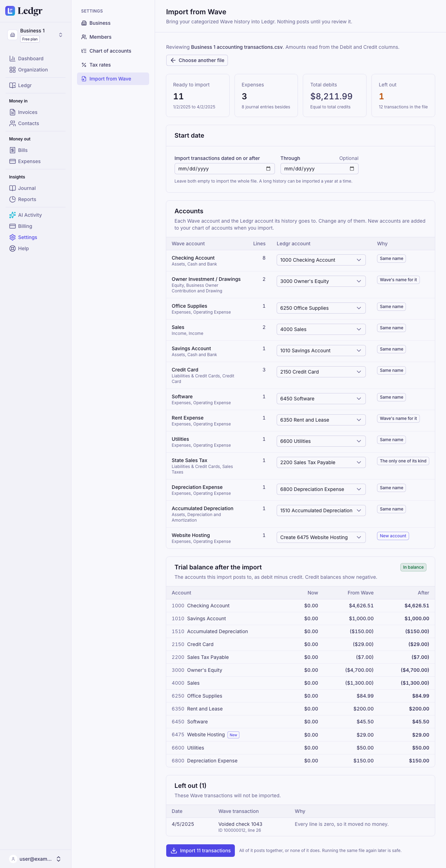This screenshot has height=868, width=446.
Task: Click the $8,211.99 total debits value
Action: 331,97
